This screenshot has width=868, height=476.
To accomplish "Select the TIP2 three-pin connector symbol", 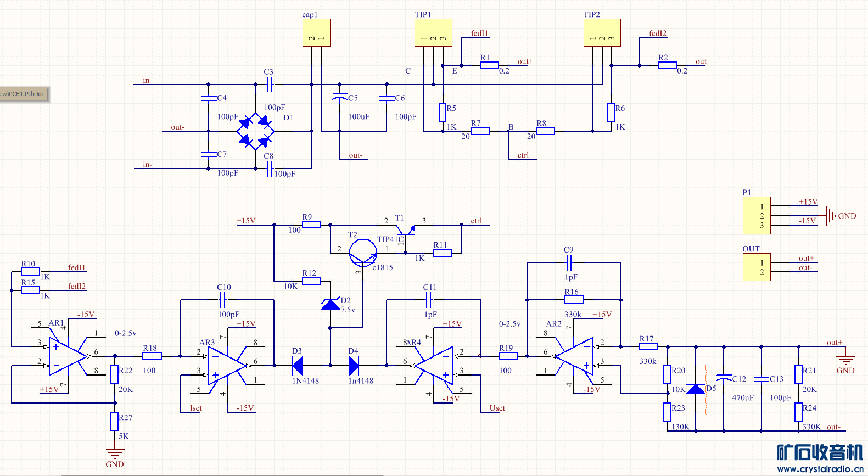I will click(602, 33).
